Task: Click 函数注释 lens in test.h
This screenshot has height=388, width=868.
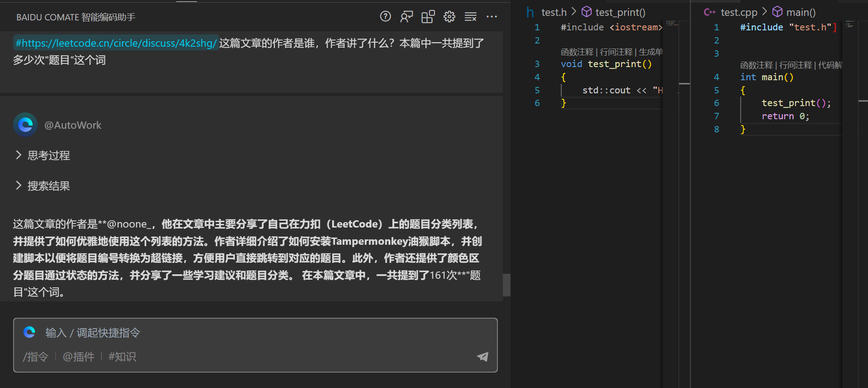Action: [577, 52]
